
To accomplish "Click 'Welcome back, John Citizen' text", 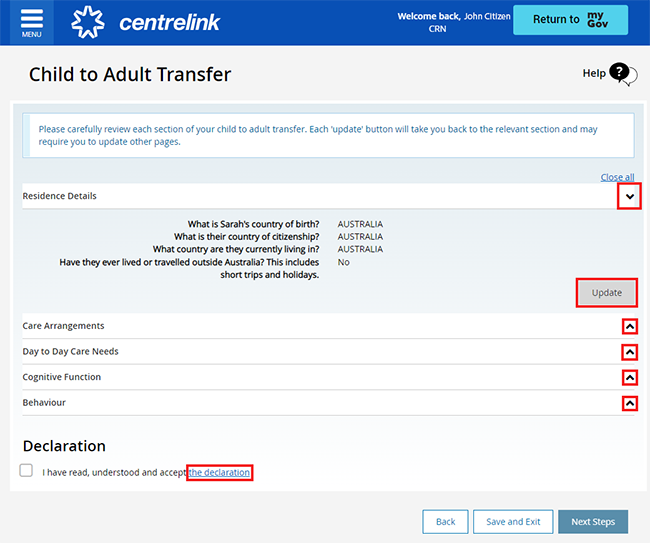I will 454,16.
